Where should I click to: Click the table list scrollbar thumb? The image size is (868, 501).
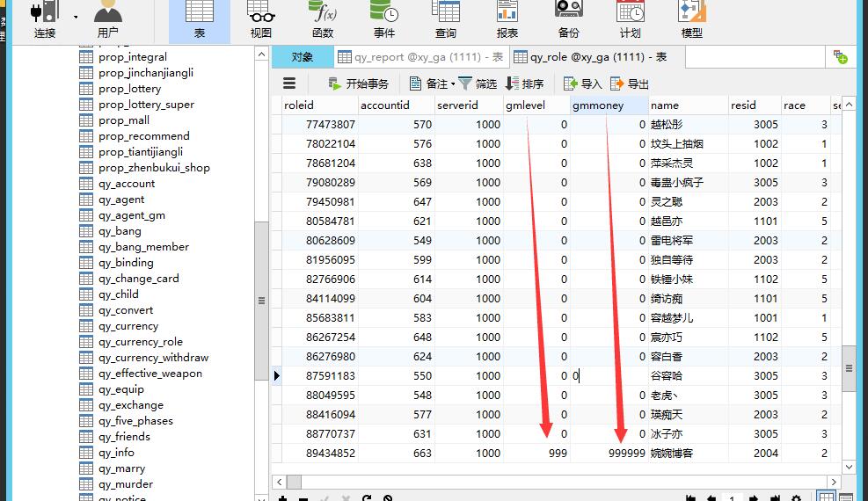click(261, 301)
